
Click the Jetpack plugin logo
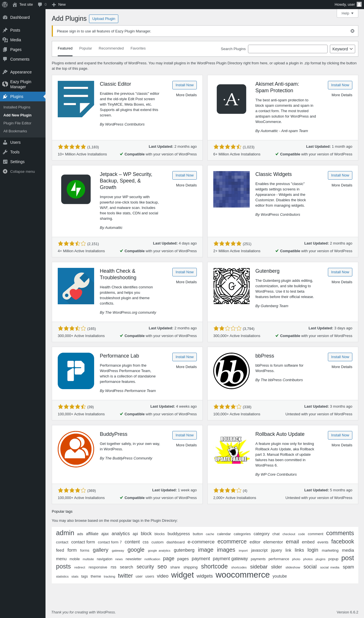[x=76, y=189]
